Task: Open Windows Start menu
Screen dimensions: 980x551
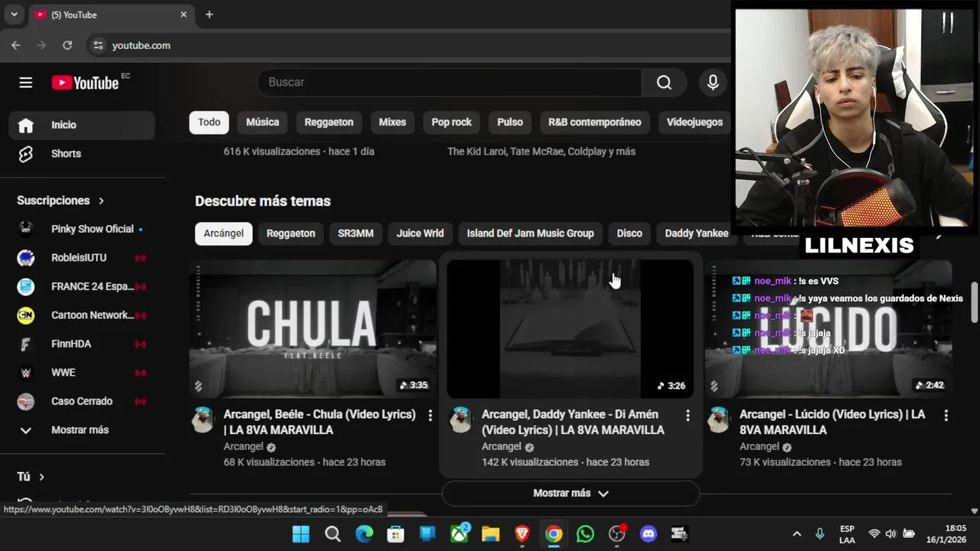Action: coord(301,534)
